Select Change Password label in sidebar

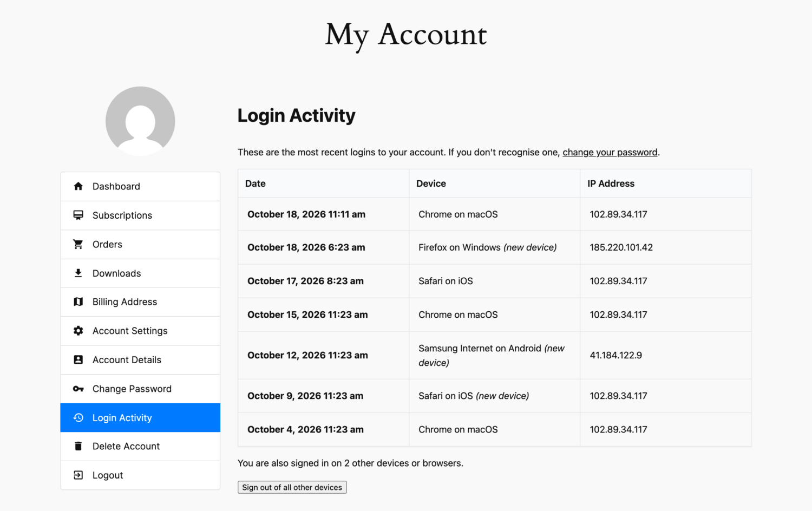point(132,389)
